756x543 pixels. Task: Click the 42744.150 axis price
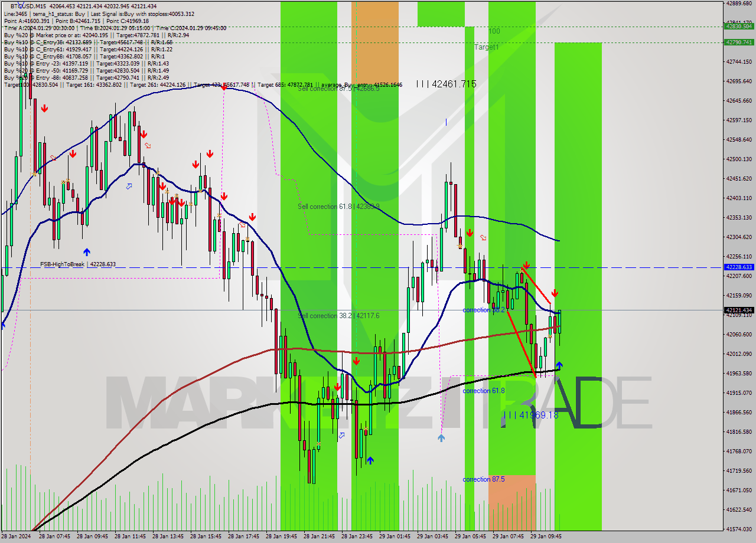(739, 61)
